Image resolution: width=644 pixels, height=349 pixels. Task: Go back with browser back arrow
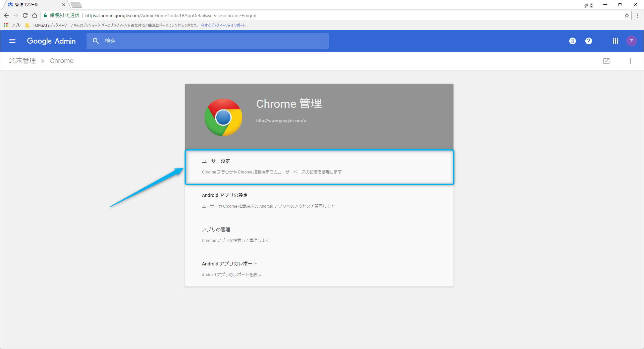coord(6,15)
